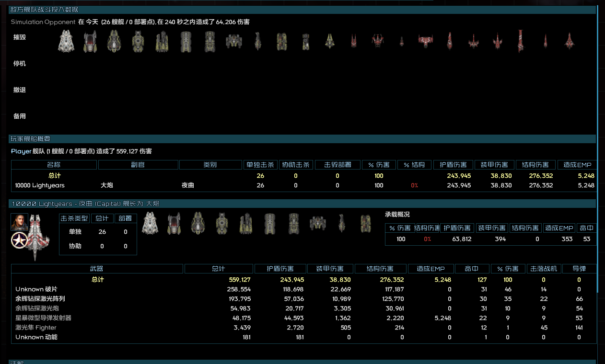Select the last red fighter icon in the destroyed row
Screen dimensions: 605x364
(x=570, y=41)
